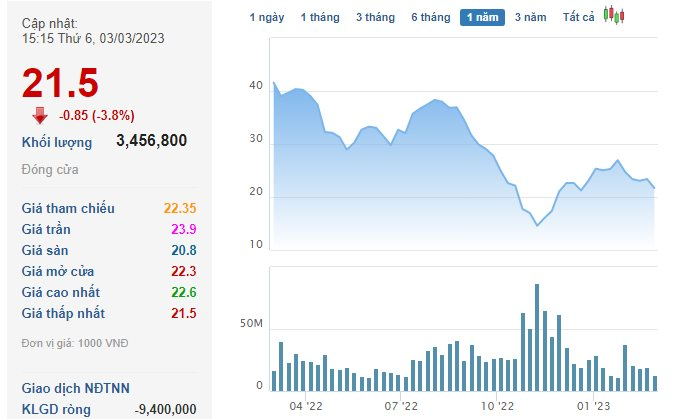Click the "Giá mở cửa" label
This screenshot has width=676, height=419.
pyautogui.click(x=62, y=271)
